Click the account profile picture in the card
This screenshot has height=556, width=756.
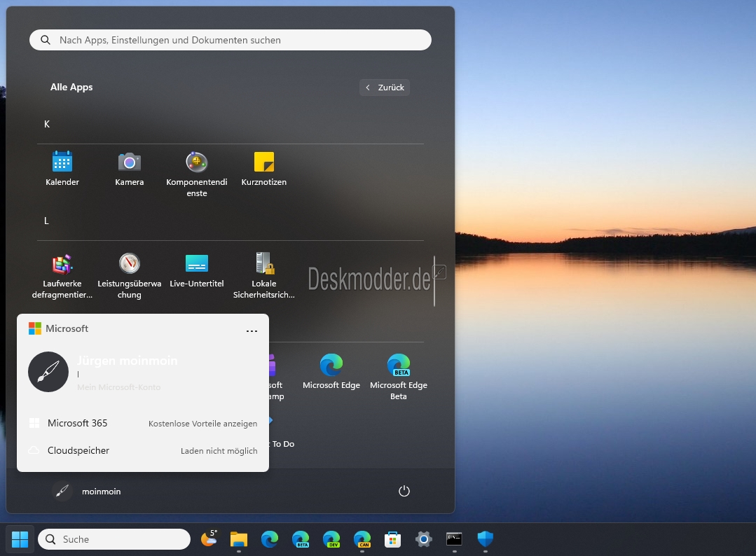[x=48, y=372]
